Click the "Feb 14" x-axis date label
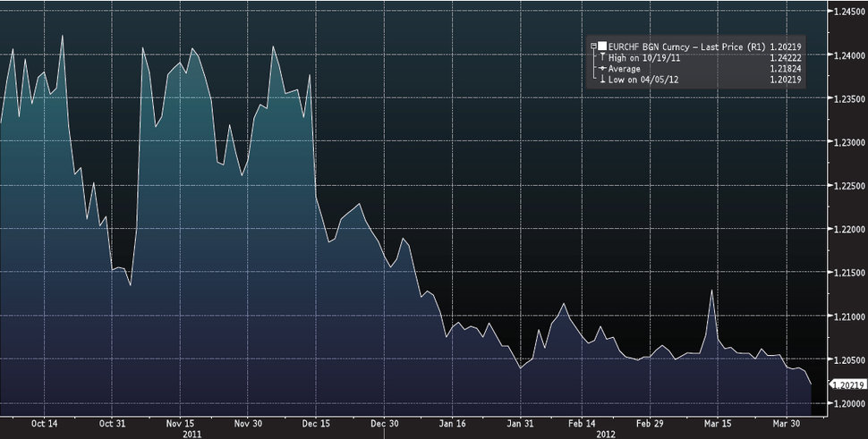Screen dimensions: 868x439 point(582,424)
